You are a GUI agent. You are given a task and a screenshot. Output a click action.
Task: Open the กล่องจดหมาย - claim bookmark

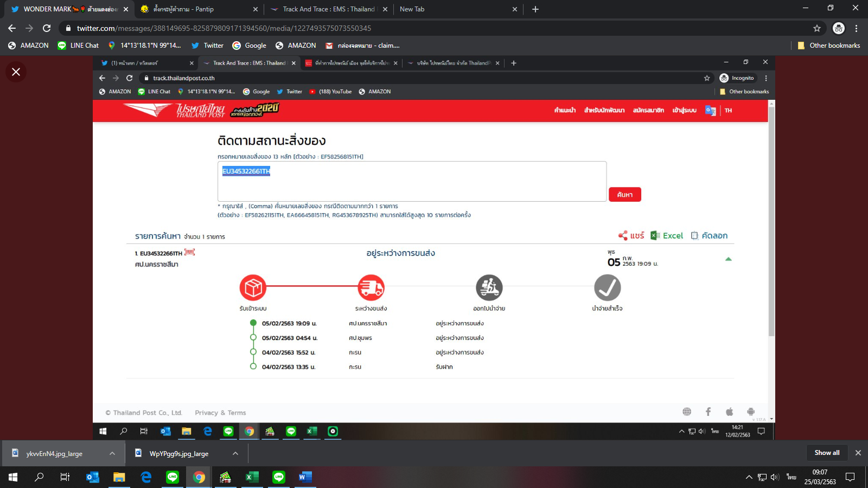click(362, 46)
